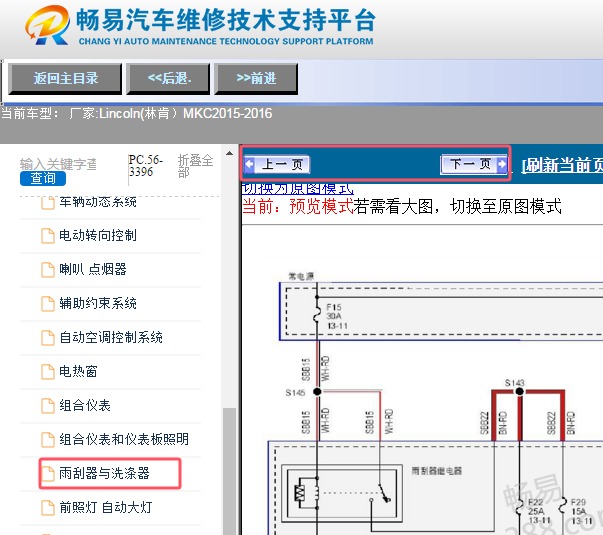Viewport: 603px width, 535px height.
Task: Click the 切换为原图模式 link
Action: [x=297, y=189]
